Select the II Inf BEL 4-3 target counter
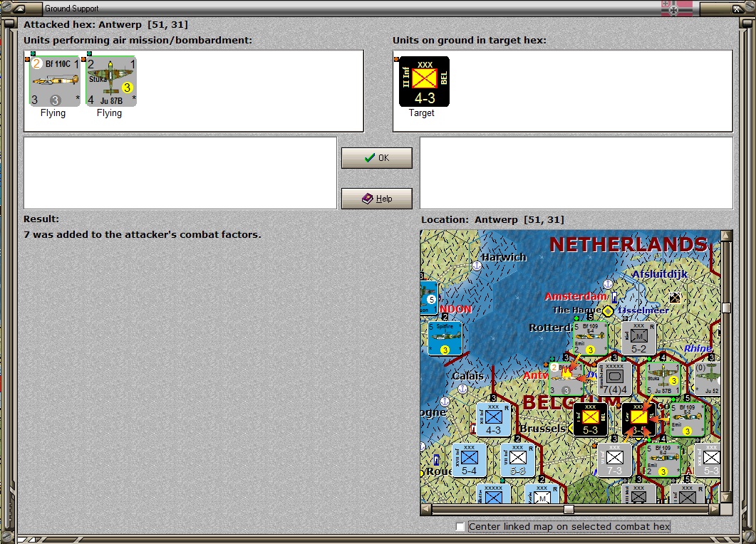 (x=424, y=81)
